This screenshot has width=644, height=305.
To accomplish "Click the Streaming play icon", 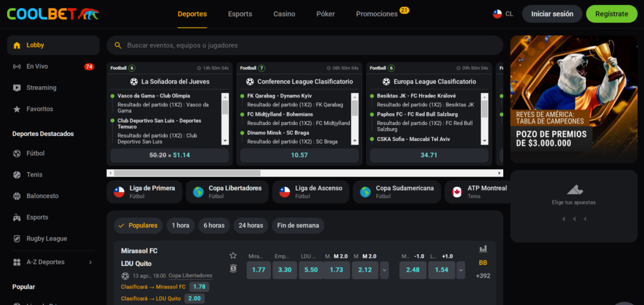I will tap(17, 88).
